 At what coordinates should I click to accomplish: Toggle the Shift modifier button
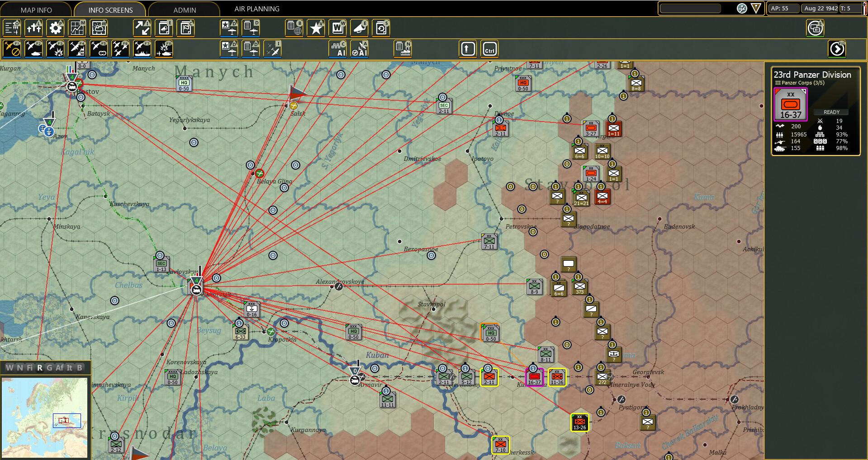click(x=467, y=48)
